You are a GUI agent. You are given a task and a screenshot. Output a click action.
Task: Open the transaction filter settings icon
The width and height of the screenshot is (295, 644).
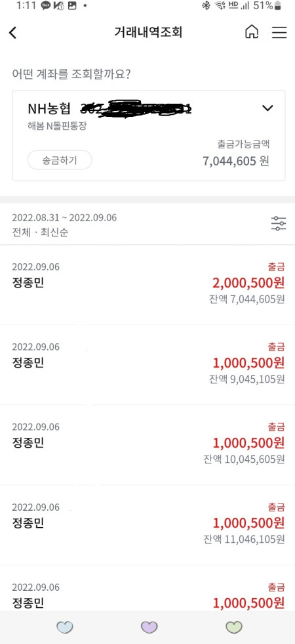coord(279,223)
